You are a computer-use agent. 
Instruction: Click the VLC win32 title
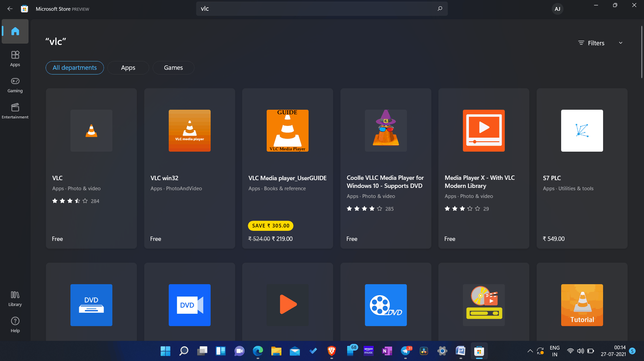coord(164,178)
